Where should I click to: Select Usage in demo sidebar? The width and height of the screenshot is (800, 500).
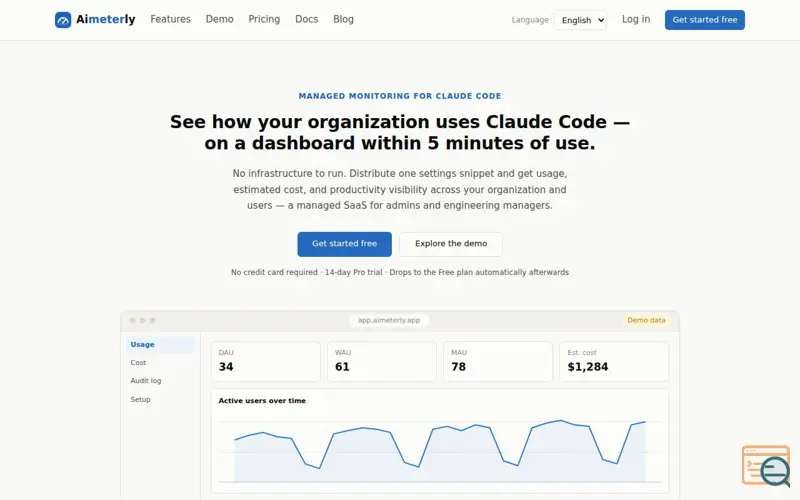160,344
